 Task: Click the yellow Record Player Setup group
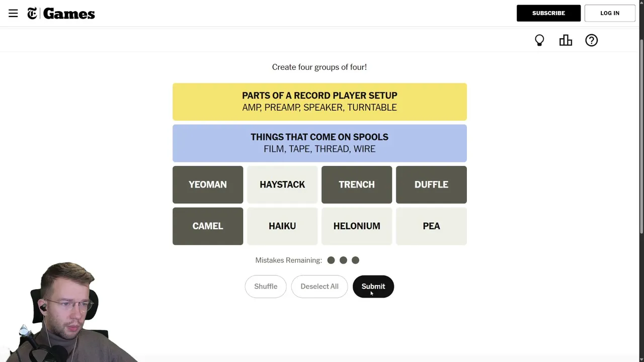[x=319, y=102]
